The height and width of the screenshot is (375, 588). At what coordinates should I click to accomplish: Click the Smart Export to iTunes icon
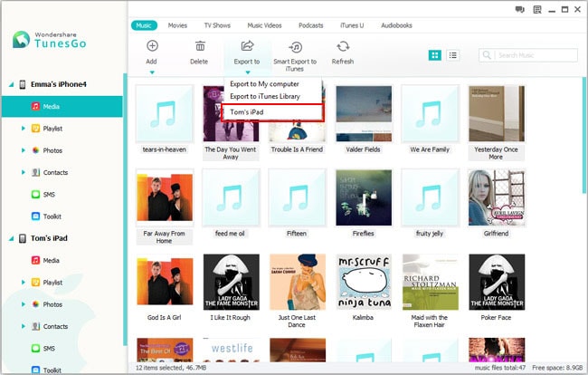296,47
